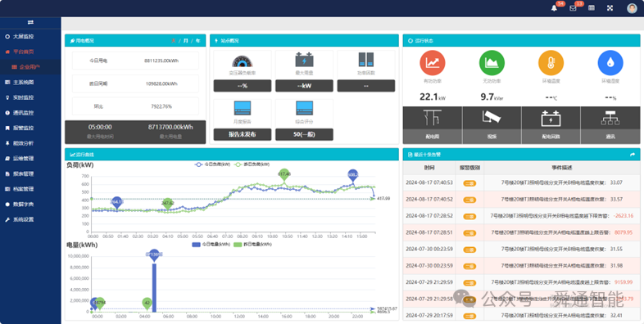This screenshot has height=324, width=644.
Task: Click the 报告未发布 button
Action: click(x=243, y=134)
